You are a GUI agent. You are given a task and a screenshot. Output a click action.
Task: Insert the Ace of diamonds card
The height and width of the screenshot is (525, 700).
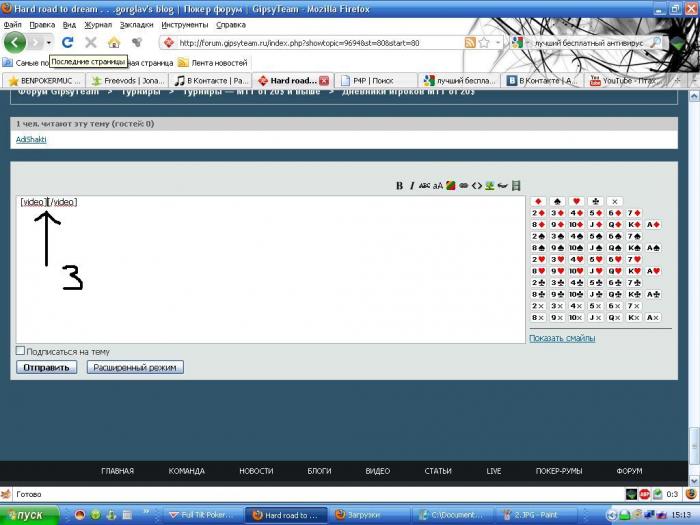coord(653,225)
